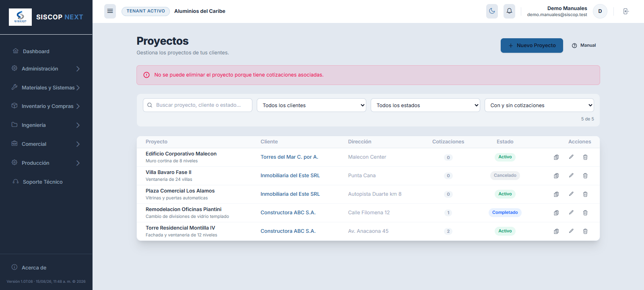
Task: Click project name Plaza Comercial Los Alamos
Action: 180,191
